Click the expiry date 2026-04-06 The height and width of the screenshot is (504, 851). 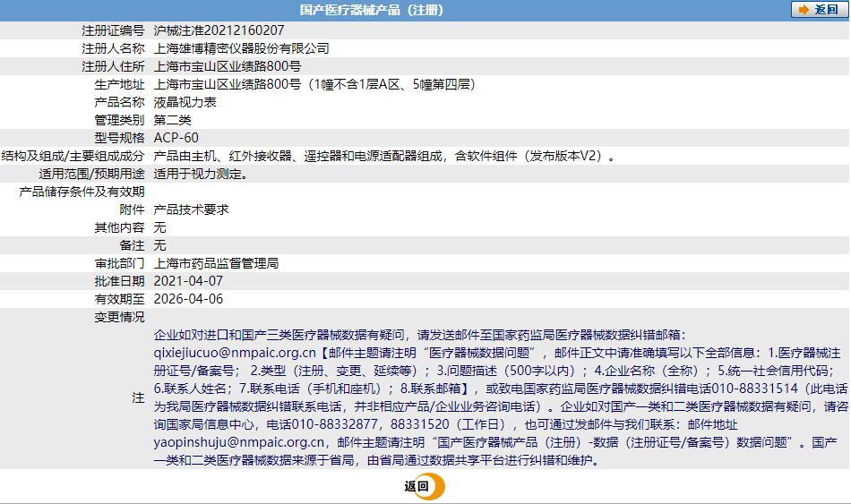[189, 299]
